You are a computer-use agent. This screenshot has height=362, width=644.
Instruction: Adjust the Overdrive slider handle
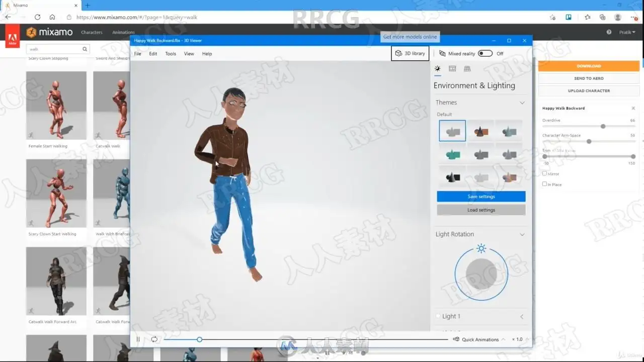click(603, 126)
